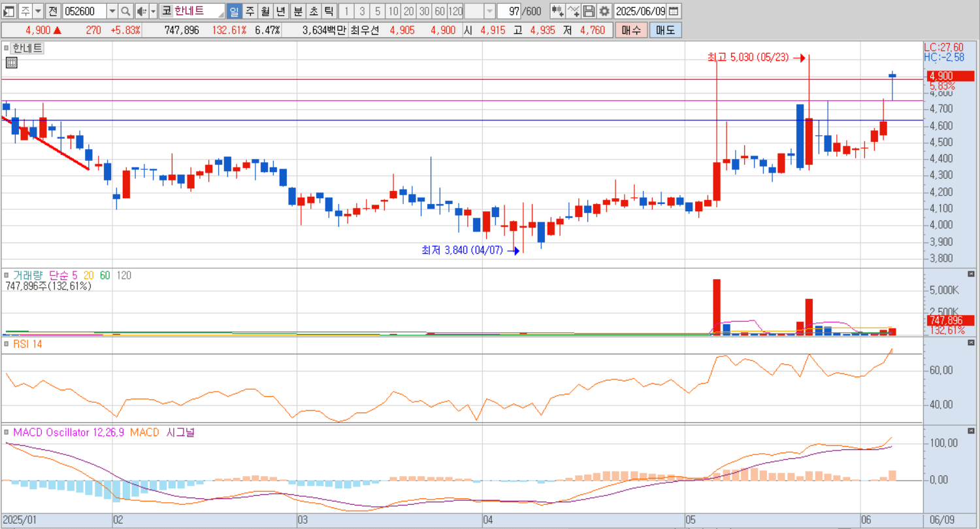Click the 06/09 date label on the time axis

tap(941, 519)
